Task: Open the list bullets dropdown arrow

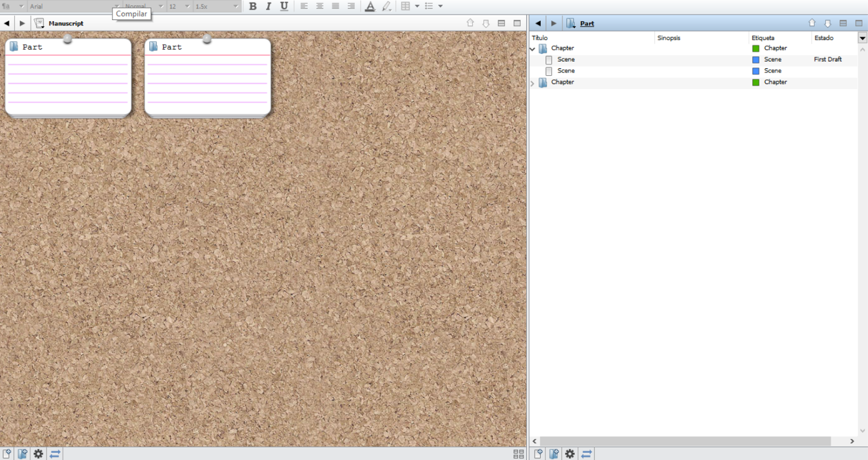Action: click(441, 7)
